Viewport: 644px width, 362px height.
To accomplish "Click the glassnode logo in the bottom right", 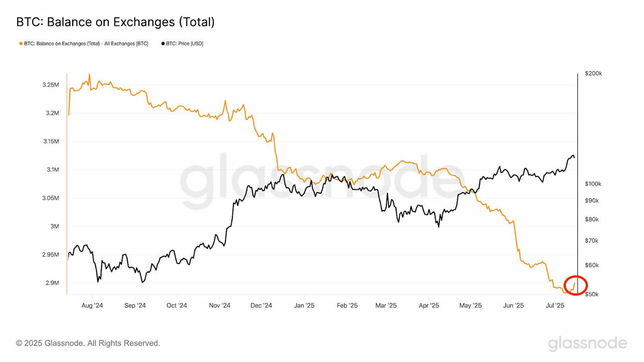I will coord(587,343).
